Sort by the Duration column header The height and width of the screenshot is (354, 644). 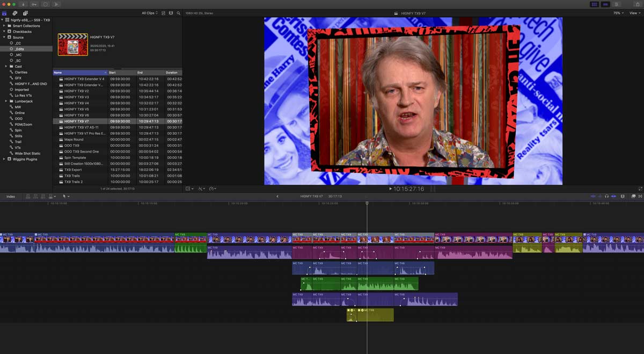[x=173, y=73]
